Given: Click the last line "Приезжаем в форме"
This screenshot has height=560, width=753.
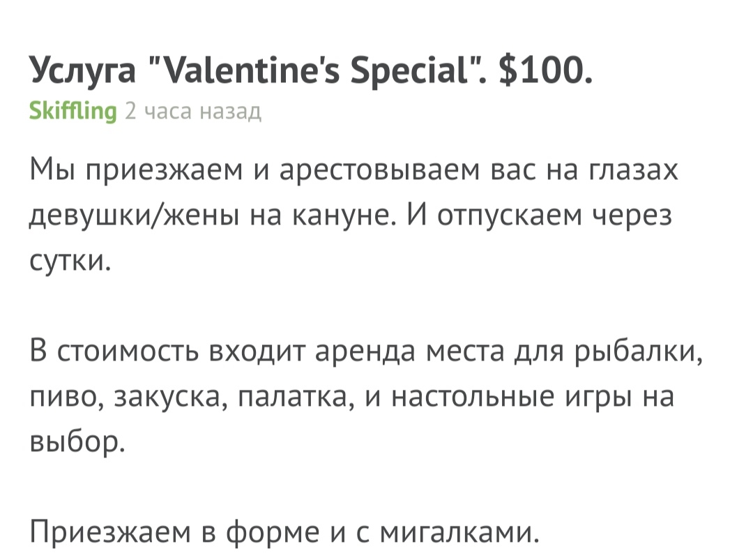Looking at the screenshot, I should (284, 533).
